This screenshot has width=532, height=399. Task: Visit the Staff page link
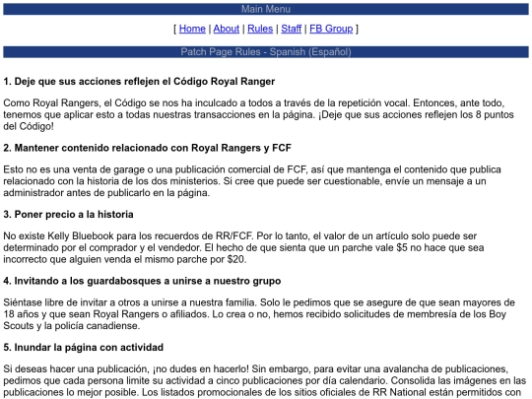(x=291, y=29)
